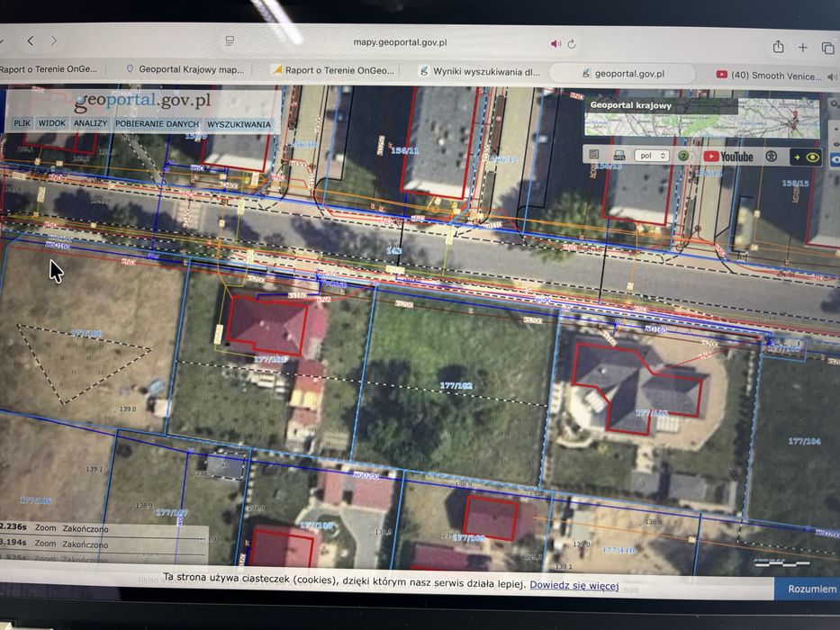Go forward with Safari's forward arrow
The width and height of the screenshot is (840, 630).
54,40
